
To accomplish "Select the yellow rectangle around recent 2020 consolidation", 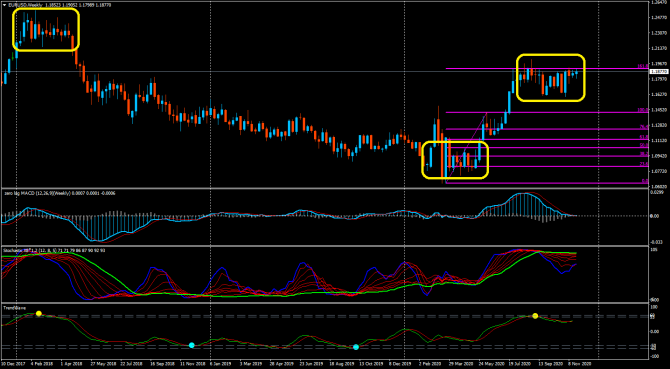I will [550, 78].
